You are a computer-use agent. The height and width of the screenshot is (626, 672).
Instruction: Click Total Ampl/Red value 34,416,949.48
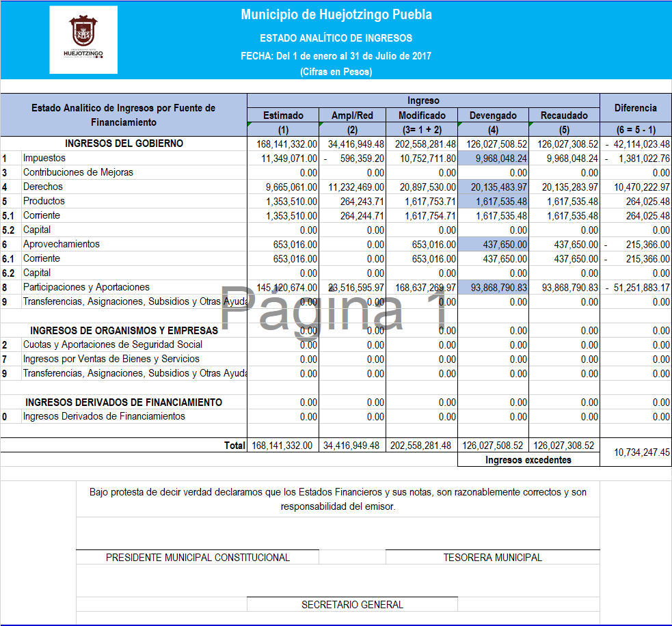tap(351, 446)
